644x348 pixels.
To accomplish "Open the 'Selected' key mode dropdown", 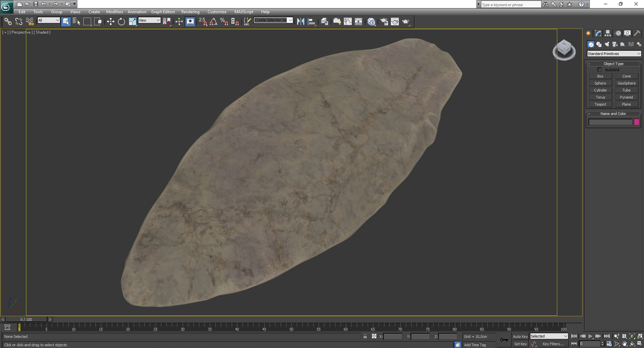I will click(x=549, y=336).
